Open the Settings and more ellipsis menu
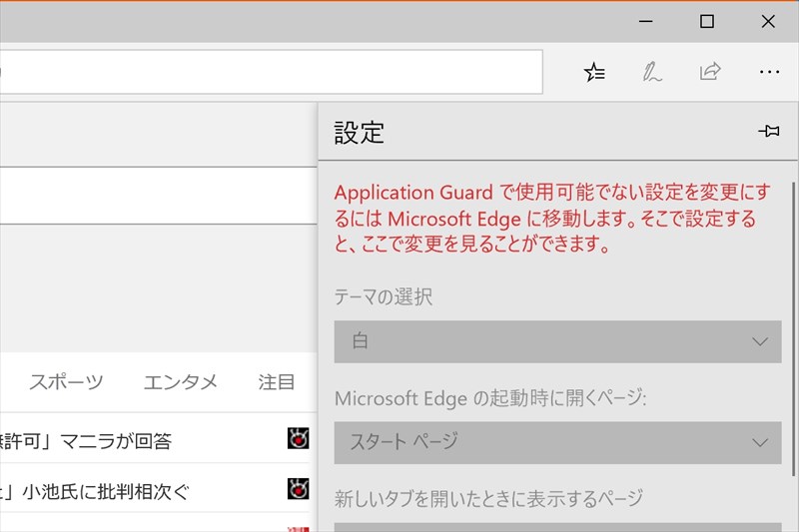 point(769,72)
